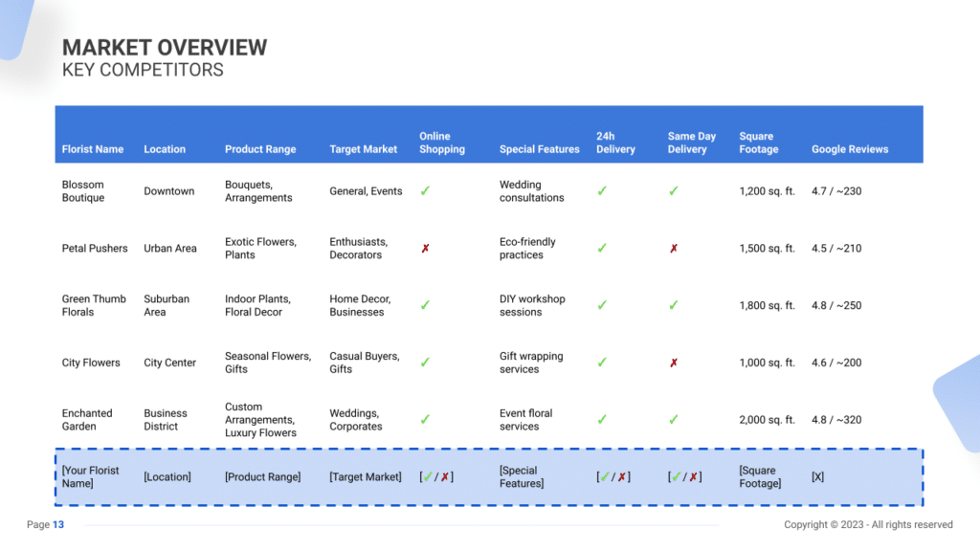This screenshot has height=551, width=980.
Task: Click the Product Range column header
Action: click(x=260, y=149)
